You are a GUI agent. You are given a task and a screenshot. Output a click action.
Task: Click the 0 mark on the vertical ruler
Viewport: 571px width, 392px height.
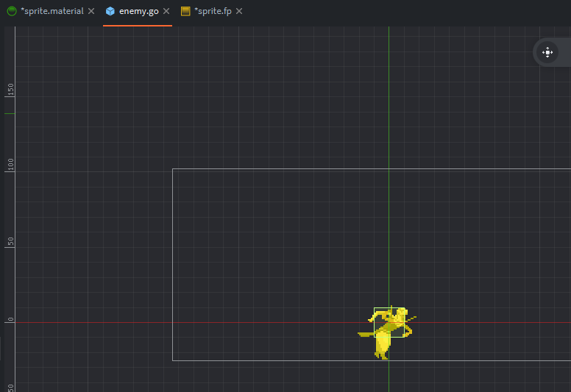10,319
